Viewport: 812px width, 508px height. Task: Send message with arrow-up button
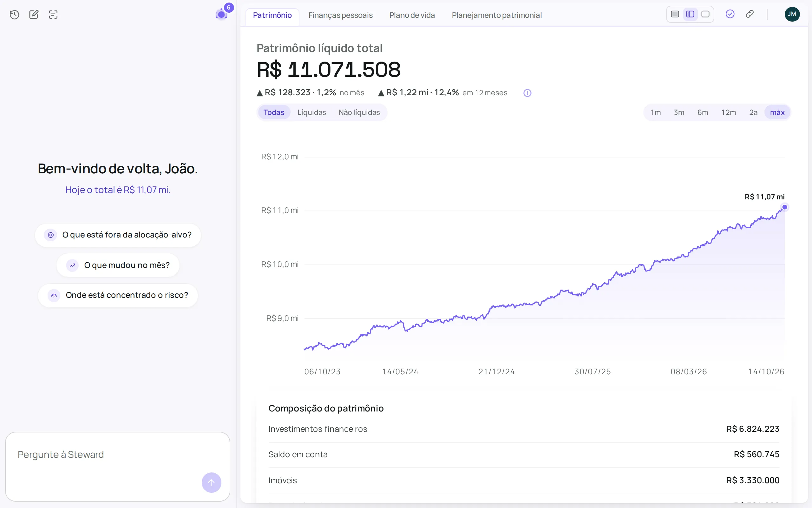[x=211, y=483]
